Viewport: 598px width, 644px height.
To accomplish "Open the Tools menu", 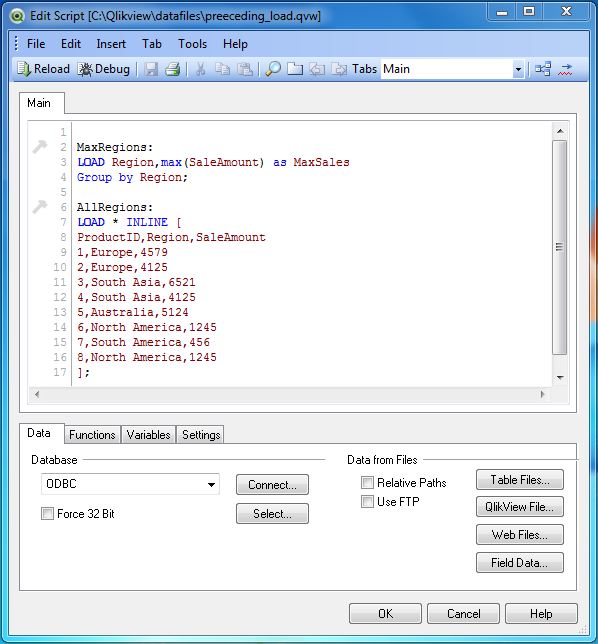I will point(192,44).
